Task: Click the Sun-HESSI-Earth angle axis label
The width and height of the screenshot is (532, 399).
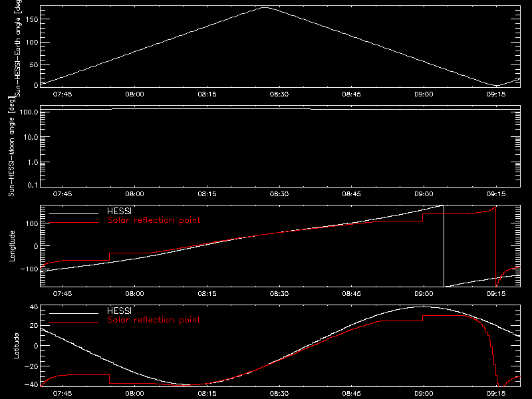Action: click(x=19, y=48)
